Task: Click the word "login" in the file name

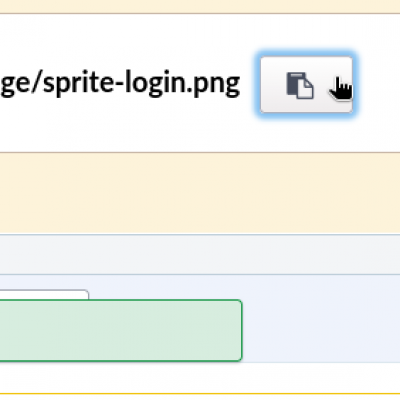Action: 152,83
